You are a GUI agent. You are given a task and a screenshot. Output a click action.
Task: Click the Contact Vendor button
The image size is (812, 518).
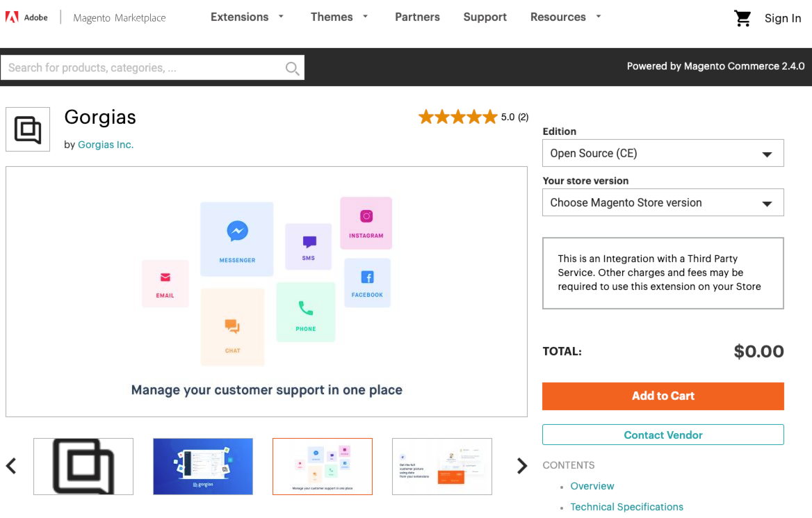click(x=663, y=435)
